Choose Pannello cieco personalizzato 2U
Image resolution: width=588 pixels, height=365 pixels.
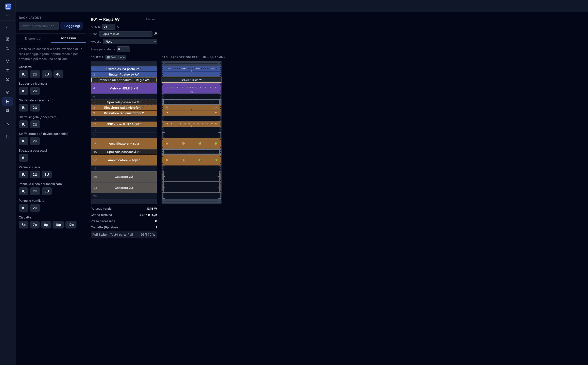pyautogui.click(x=35, y=191)
